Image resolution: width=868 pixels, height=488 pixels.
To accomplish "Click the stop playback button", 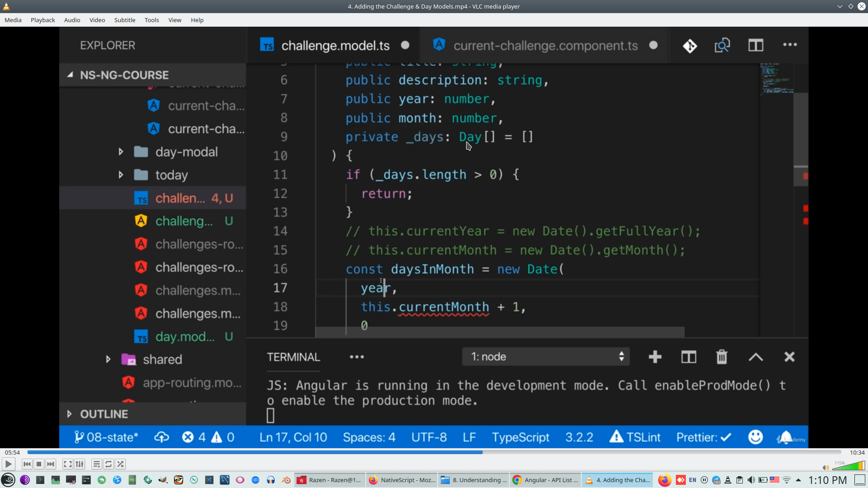I will click(x=39, y=464).
